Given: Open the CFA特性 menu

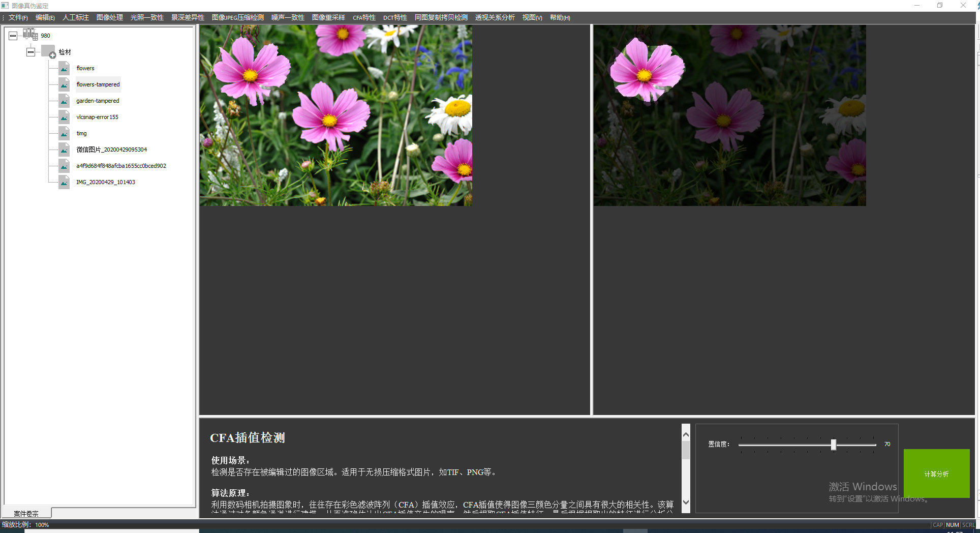Looking at the screenshot, I should pyautogui.click(x=364, y=18).
